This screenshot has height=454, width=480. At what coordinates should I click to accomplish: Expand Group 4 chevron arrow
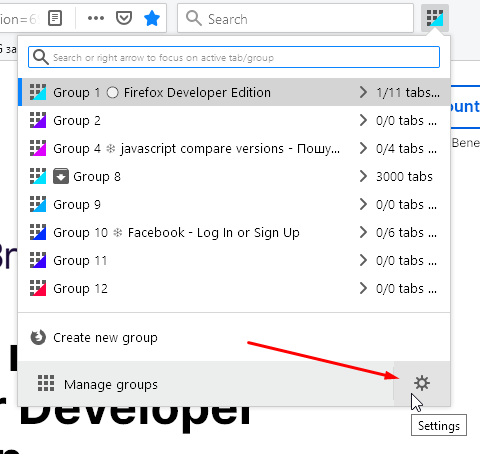tap(363, 148)
